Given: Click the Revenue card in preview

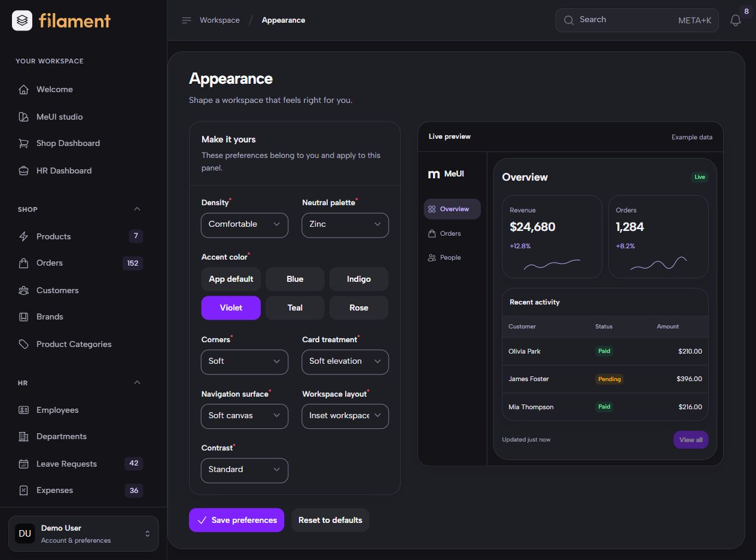Looking at the screenshot, I should coord(552,237).
